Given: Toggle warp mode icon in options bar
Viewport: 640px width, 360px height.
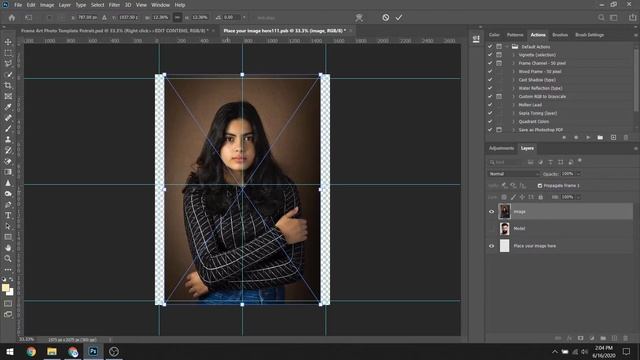Looking at the screenshot, I should 359,18.
